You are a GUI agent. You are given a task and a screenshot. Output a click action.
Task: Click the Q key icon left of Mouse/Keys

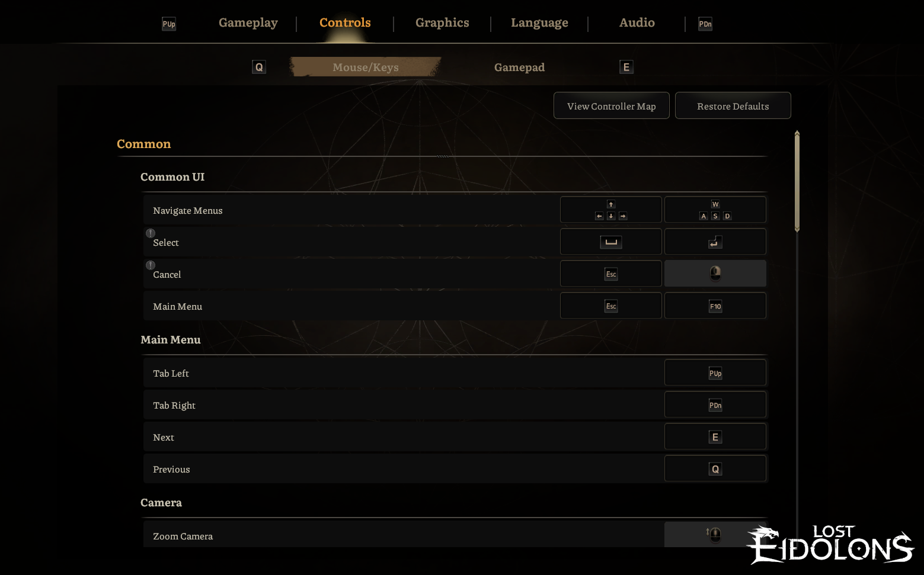click(259, 68)
